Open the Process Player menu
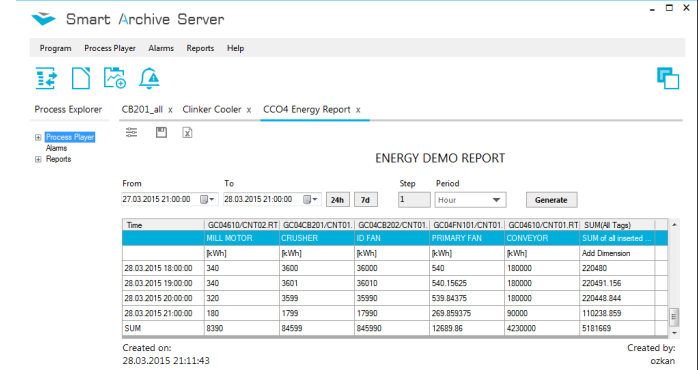Screen dimensions: 698x370 (x=110, y=48)
